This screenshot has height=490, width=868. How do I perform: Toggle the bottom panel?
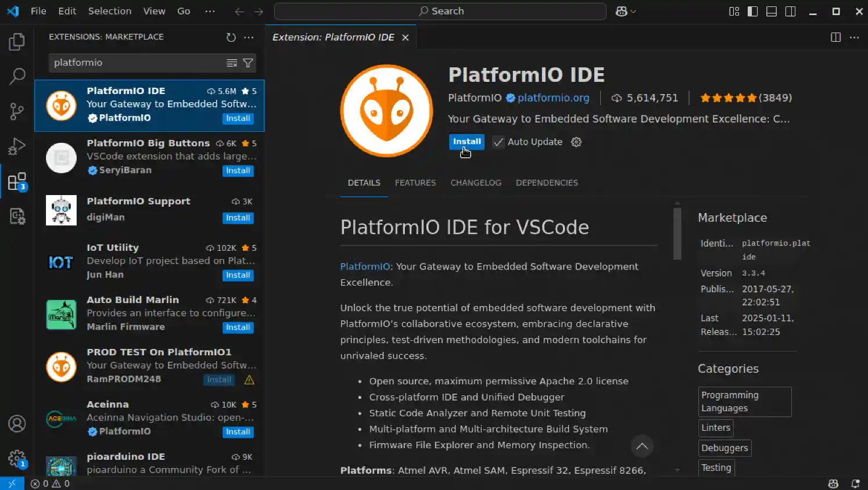(x=772, y=11)
